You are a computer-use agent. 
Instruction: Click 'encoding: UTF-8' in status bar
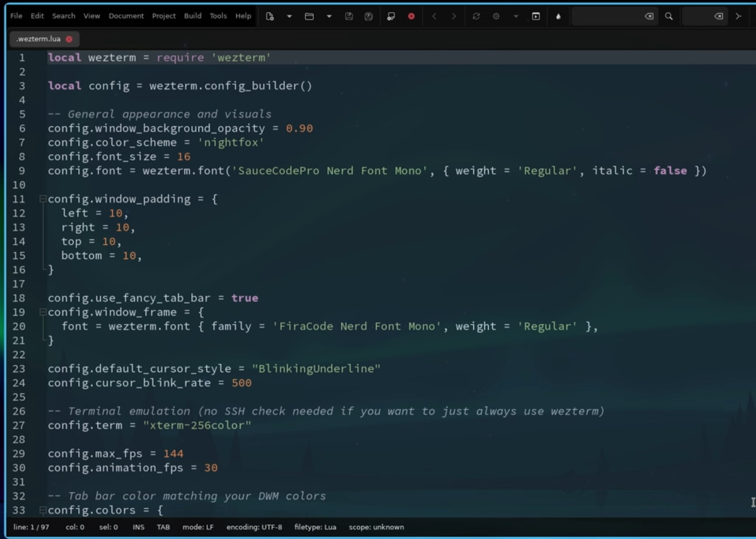point(254,527)
